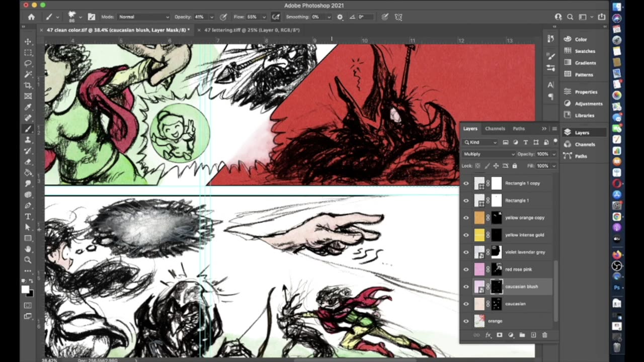Open the brush Mode dropdown

tap(143, 17)
